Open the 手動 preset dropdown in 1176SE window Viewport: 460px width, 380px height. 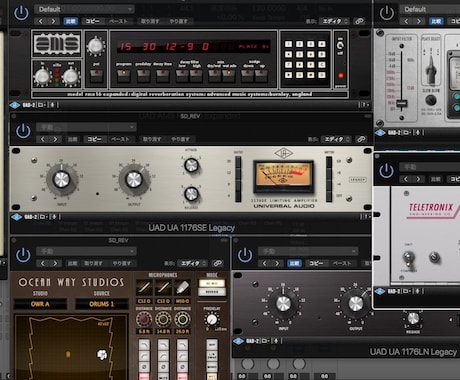pos(86,127)
